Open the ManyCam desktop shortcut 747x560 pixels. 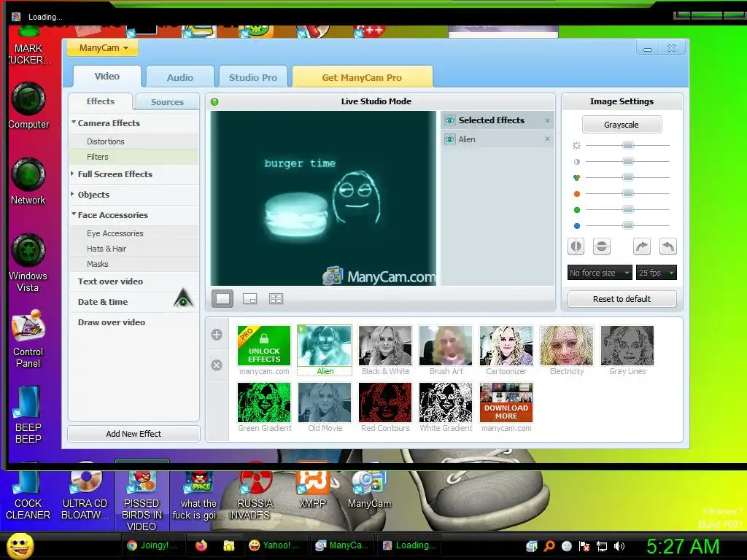369,489
